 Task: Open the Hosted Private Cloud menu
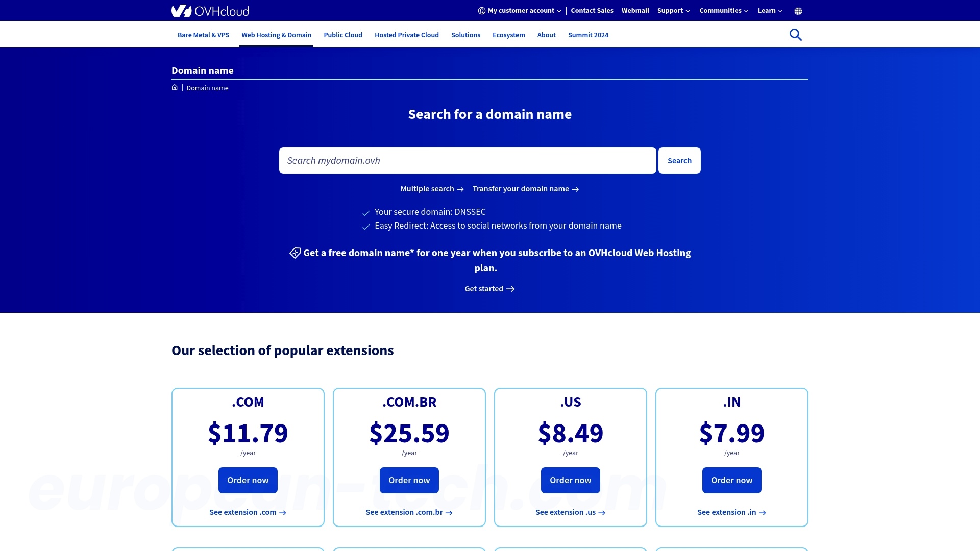tap(406, 35)
